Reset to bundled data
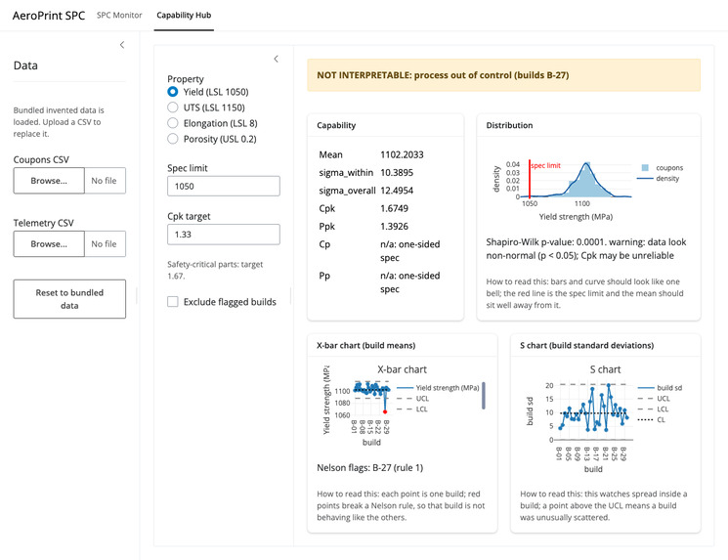 point(69,299)
